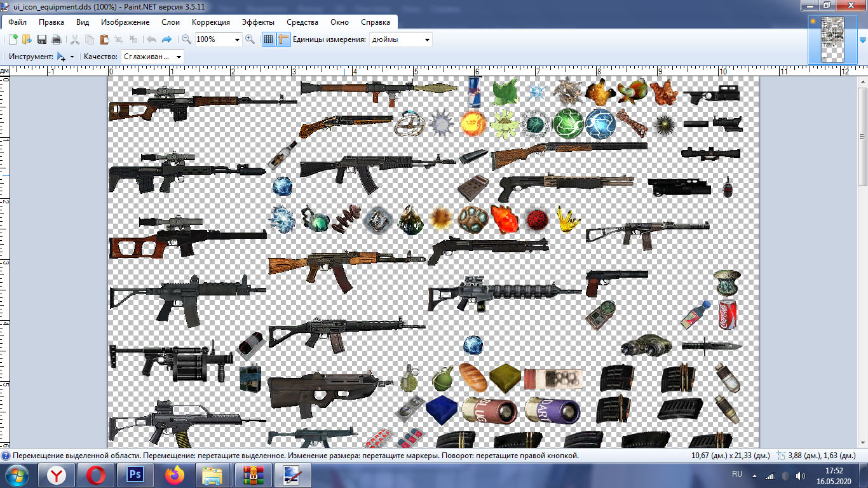
Task: Toggle the rulers button
Action: (283, 39)
